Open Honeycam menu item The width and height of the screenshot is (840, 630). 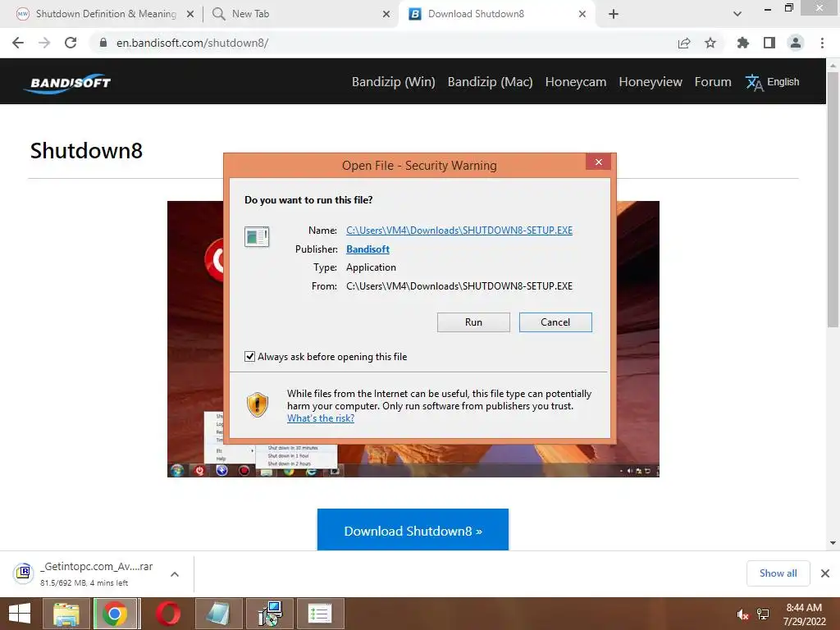[575, 82]
